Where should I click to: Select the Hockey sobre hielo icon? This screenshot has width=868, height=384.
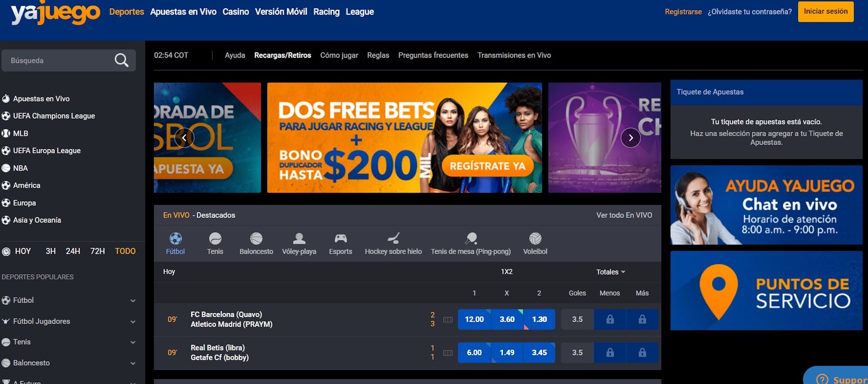[x=393, y=238]
